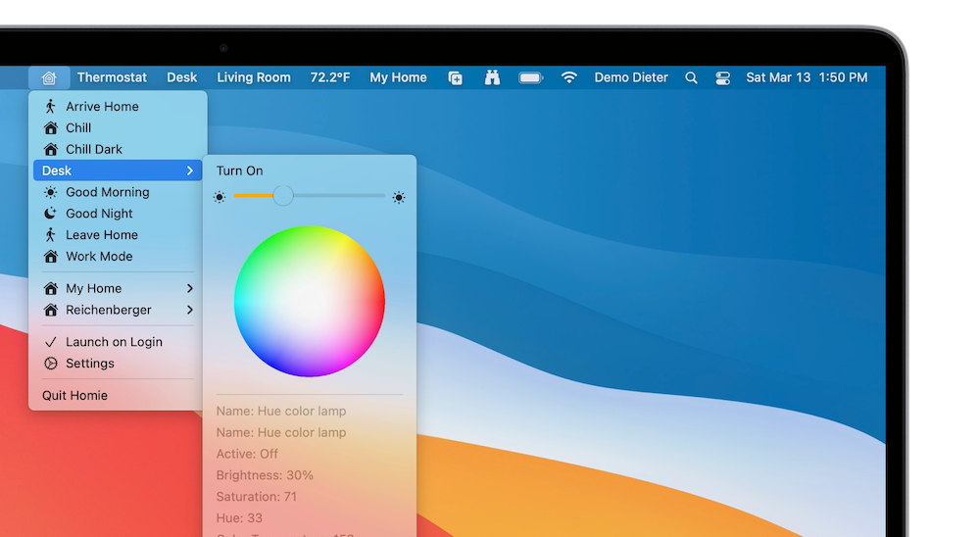
Task: Open the Living Room menu bar item
Action: click(x=254, y=77)
